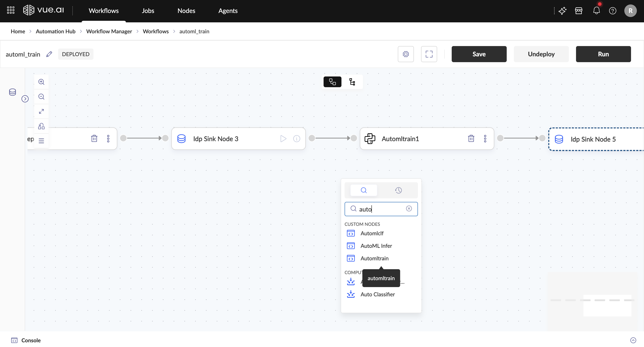Click the zoom out canvas icon
The height and width of the screenshot is (347, 644).
[x=41, y=97]
